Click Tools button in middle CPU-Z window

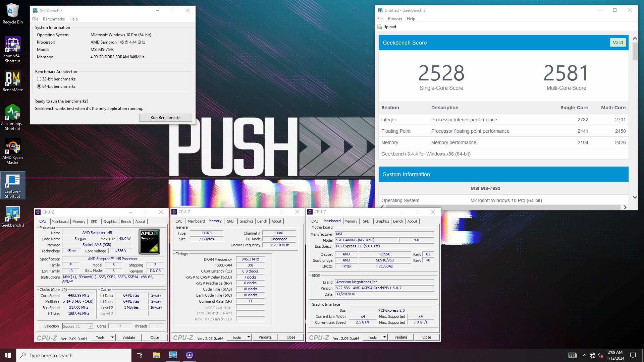coord(236,337)
